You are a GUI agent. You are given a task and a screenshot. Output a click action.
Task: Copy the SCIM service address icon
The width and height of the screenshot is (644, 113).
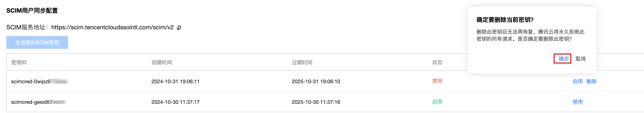pyautogui.click(x=179, y=28)
